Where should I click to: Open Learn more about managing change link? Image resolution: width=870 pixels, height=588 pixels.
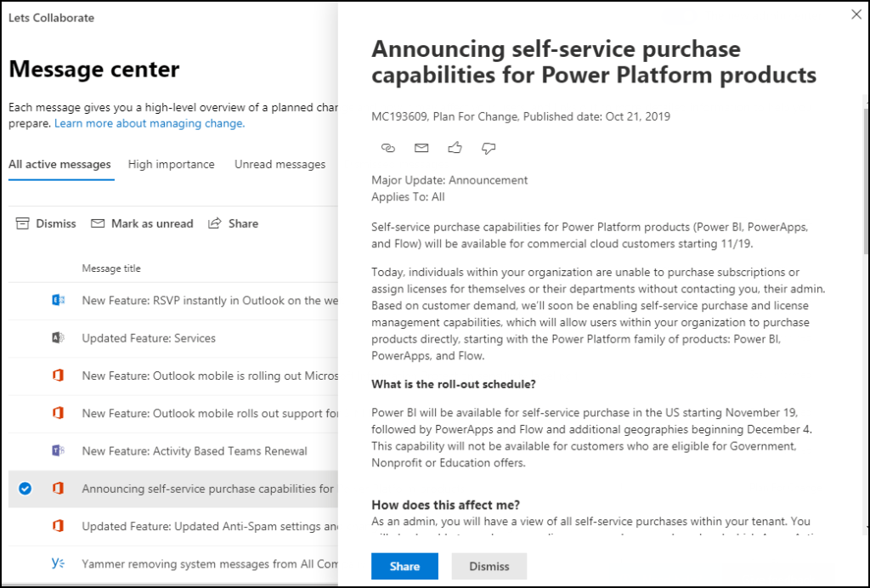150,123
